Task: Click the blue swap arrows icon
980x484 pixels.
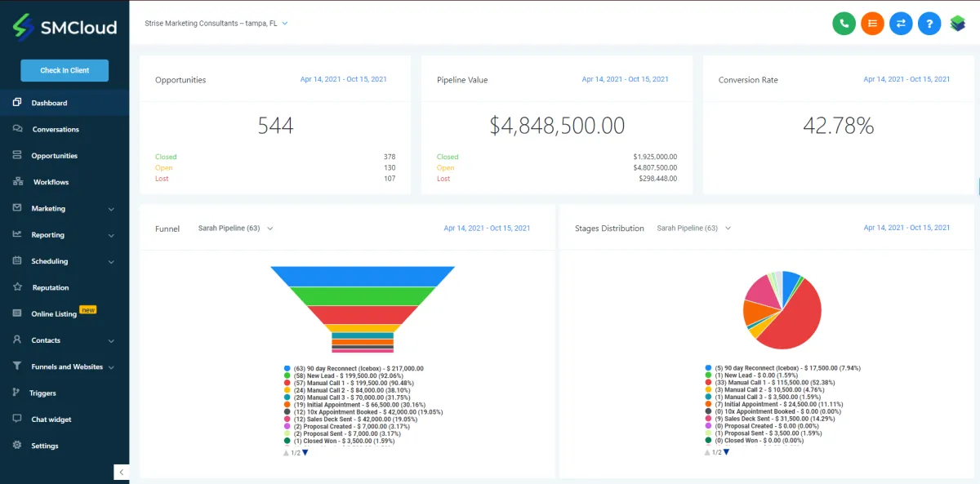Action: click(901, 24)
